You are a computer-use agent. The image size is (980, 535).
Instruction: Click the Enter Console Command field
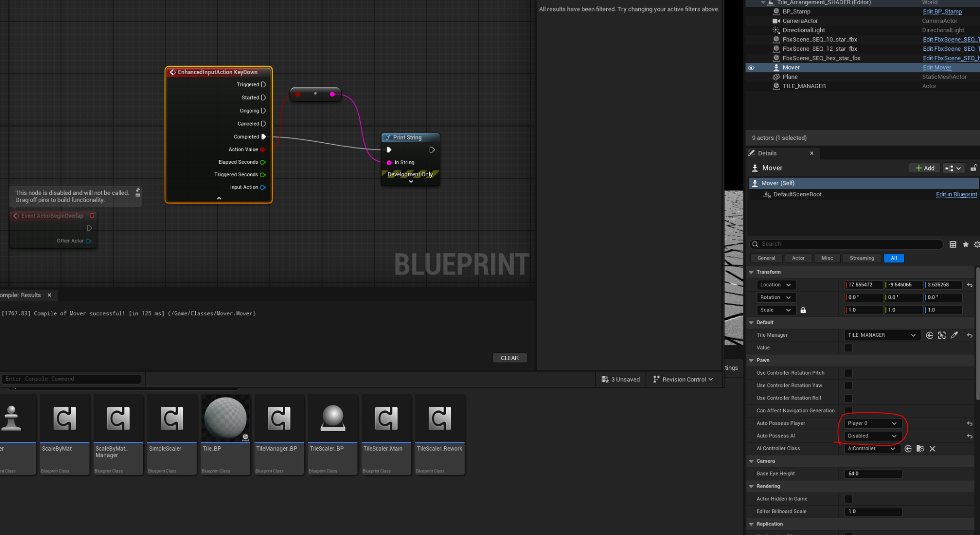[72, 379]
